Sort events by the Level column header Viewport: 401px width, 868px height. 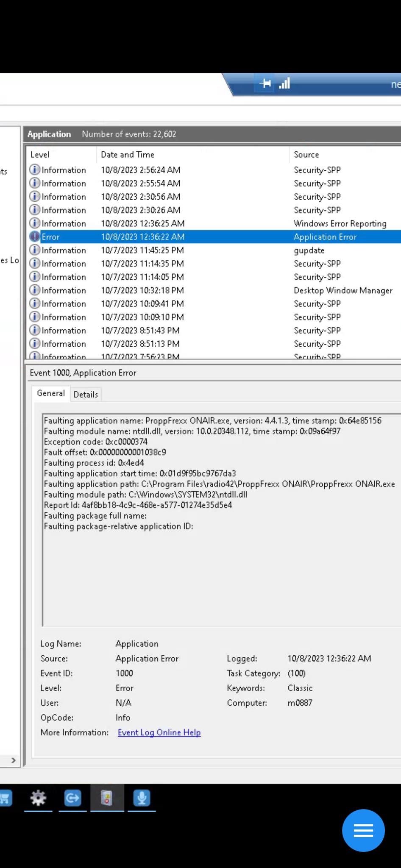click(x=40, y=155)
